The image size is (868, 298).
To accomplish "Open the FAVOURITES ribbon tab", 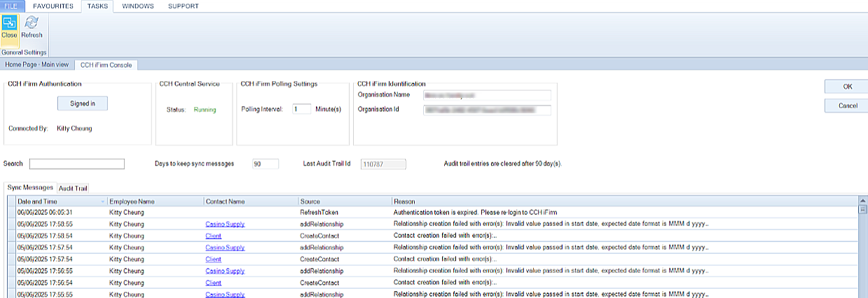I will [x=53, y=6].
